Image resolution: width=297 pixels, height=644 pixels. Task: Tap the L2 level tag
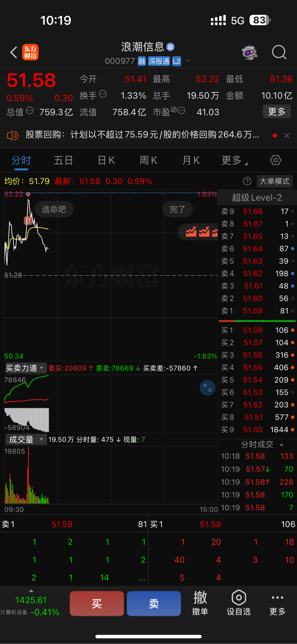[177, 61]
